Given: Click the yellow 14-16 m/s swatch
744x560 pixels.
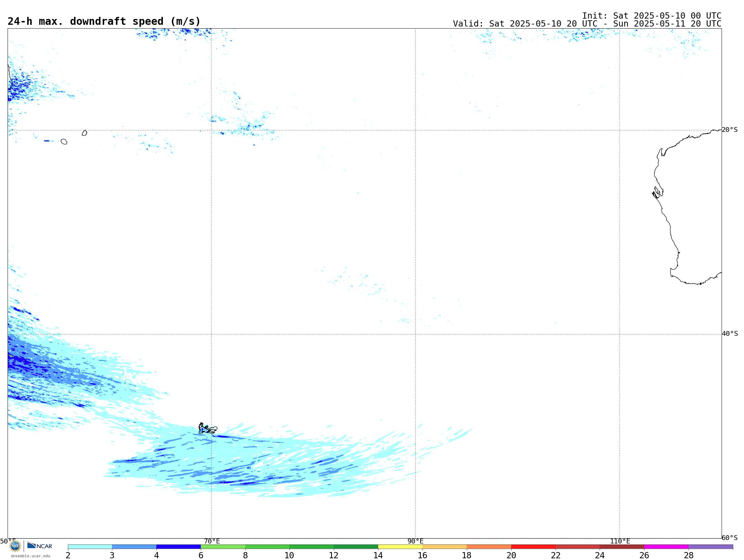Looking at the screenshot, I should pos(400,547).
